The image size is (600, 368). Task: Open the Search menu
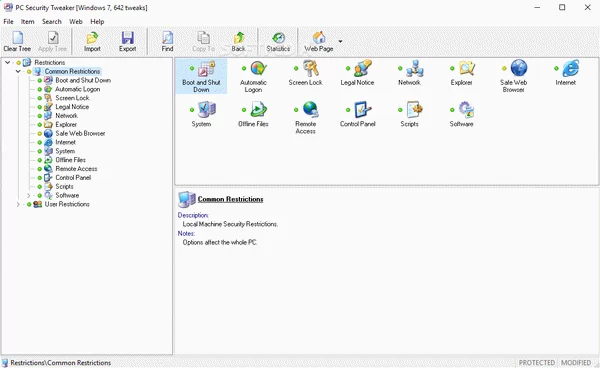52,21
